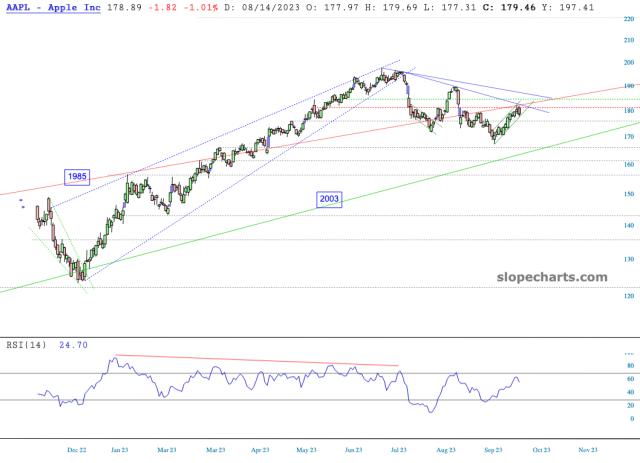Click the price change -1.82
The height and width of the screenshot is (463, 640).
point(162,7)
